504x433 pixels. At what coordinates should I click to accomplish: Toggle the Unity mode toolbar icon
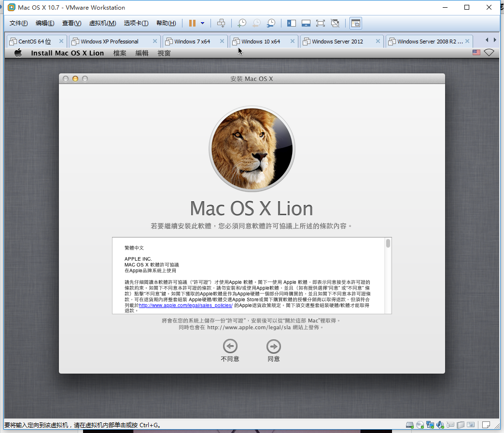pos(335,23)
